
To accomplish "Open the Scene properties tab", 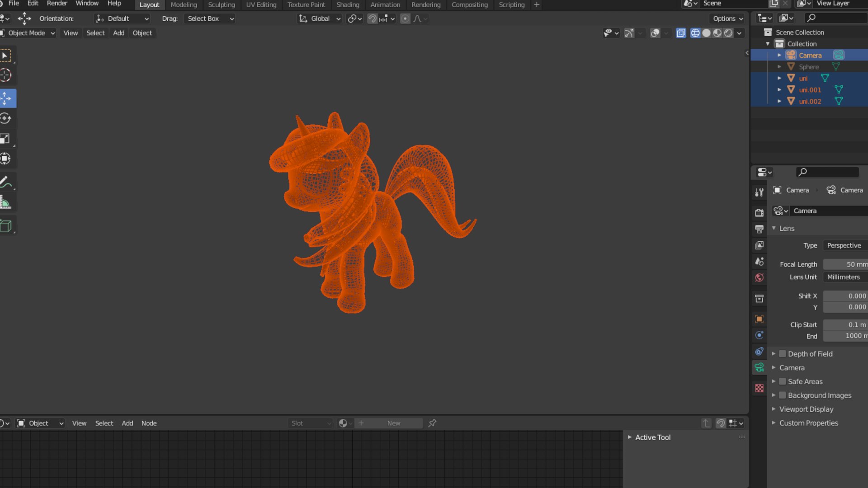I will click(x=759, y=261).
